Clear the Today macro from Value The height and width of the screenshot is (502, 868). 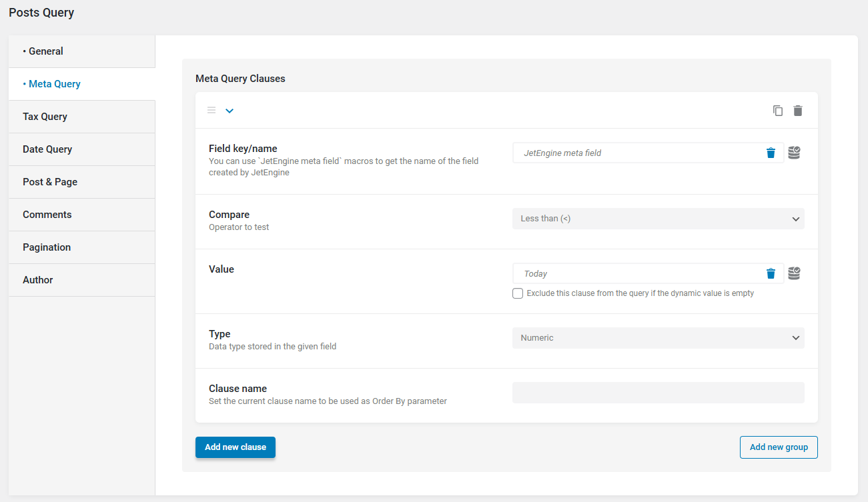point(771,273)
